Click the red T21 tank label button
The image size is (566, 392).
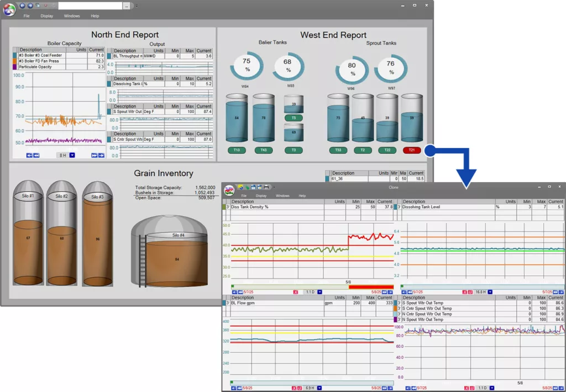[x=412, y=150]
